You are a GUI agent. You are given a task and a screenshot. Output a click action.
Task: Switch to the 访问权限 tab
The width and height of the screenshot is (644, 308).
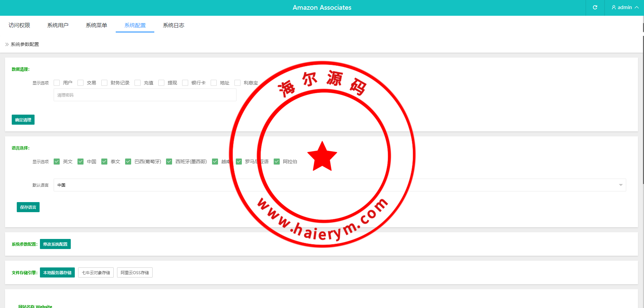pyautogui.click(x=19, y=25)
